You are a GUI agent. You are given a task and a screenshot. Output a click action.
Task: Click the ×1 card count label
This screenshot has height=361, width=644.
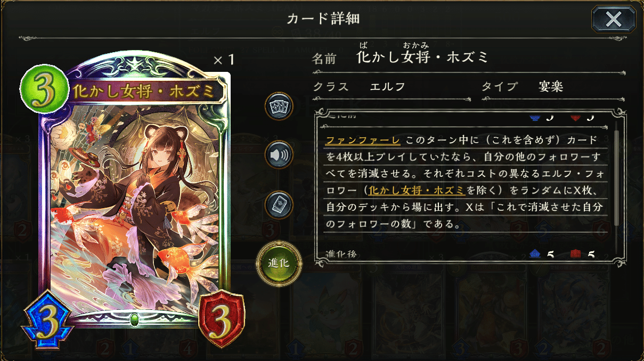tap(224, 60)
